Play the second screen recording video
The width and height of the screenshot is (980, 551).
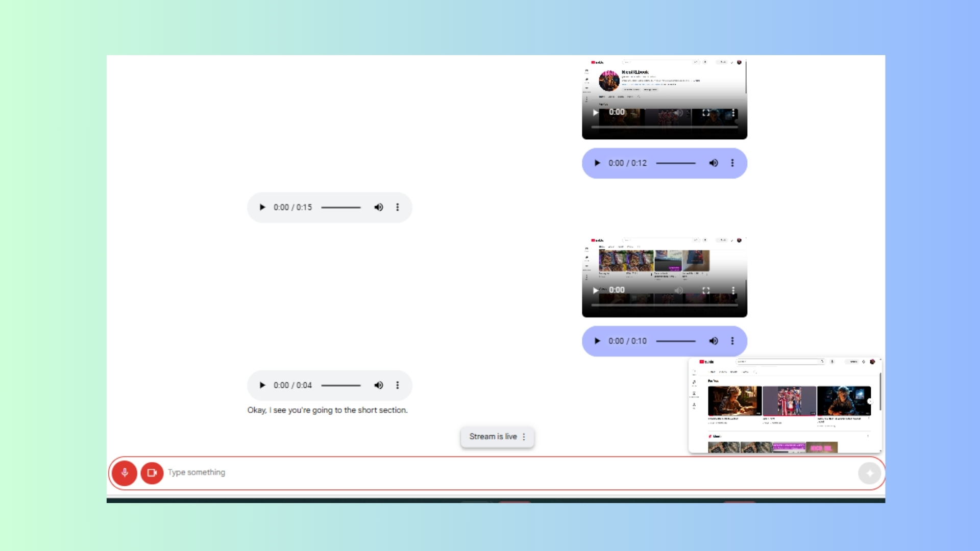tap(595, 290)
